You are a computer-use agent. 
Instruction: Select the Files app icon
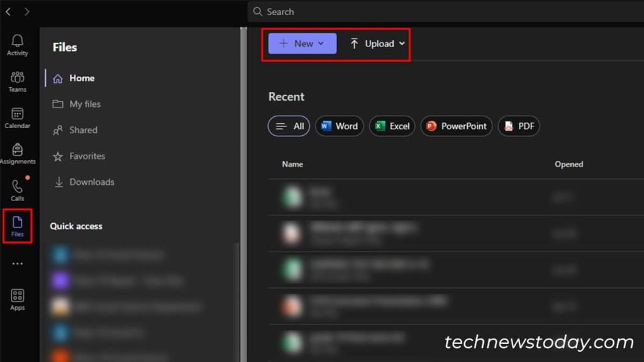(x=17, y=225)
